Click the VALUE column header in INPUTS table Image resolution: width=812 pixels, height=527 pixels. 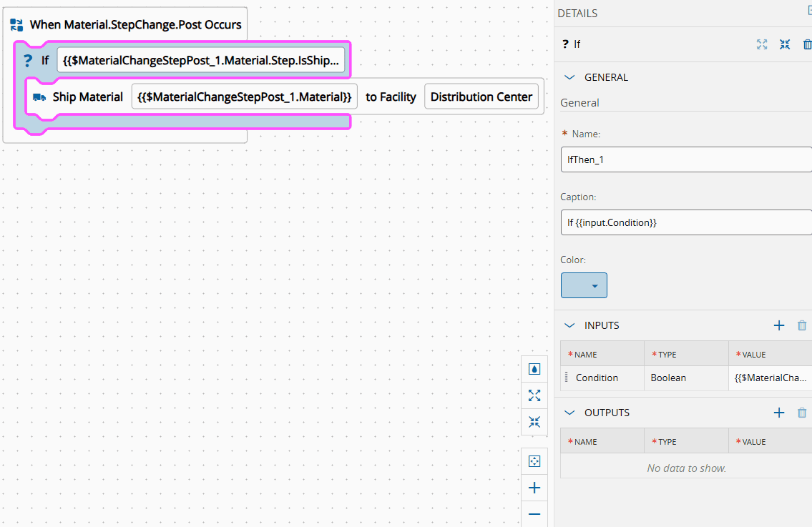770,354
